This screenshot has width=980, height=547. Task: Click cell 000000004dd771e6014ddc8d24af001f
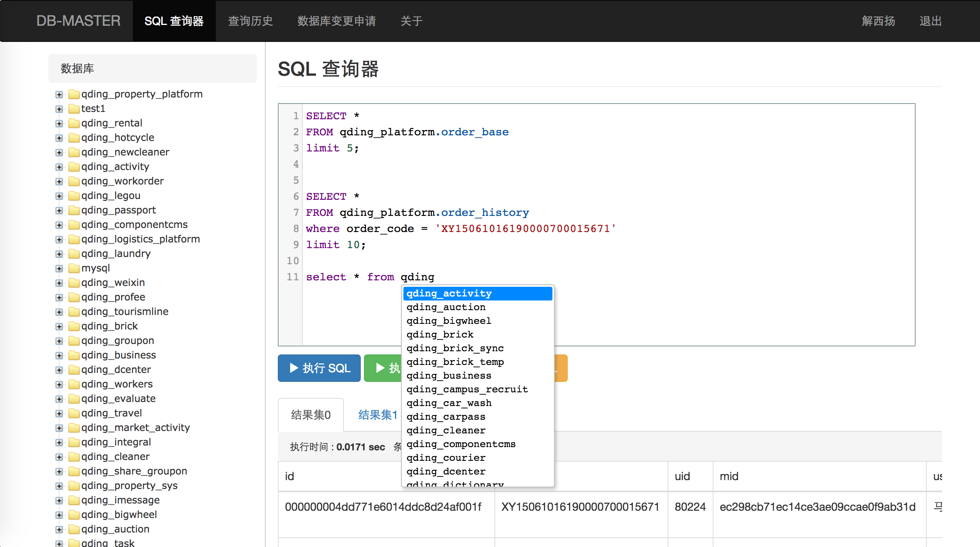click(x=383, y=507)
